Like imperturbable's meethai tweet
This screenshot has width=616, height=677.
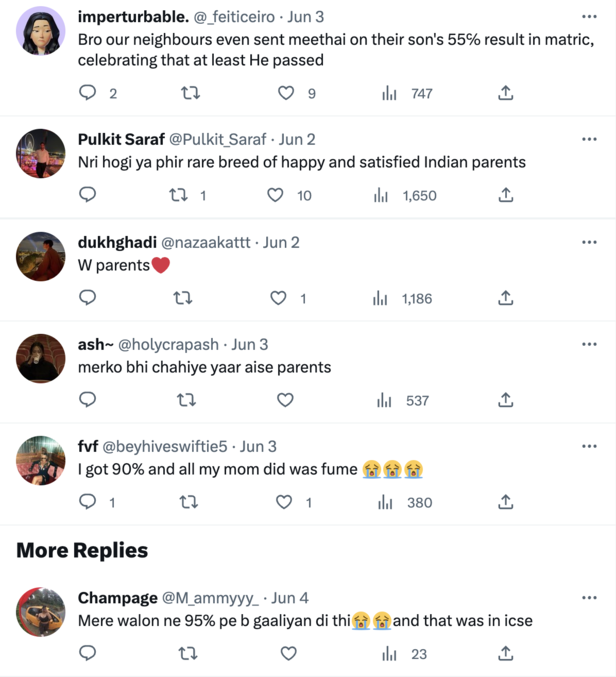point(286,93)
